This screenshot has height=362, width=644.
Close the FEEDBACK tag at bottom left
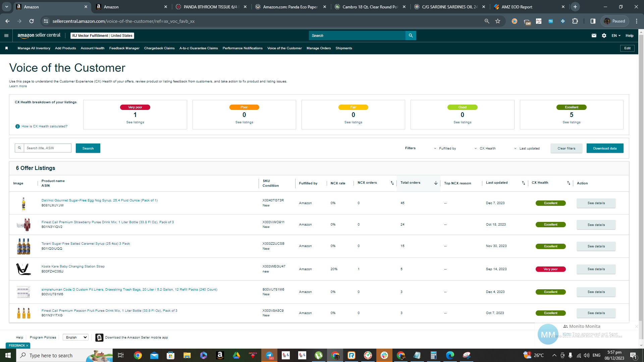(27, 346)
